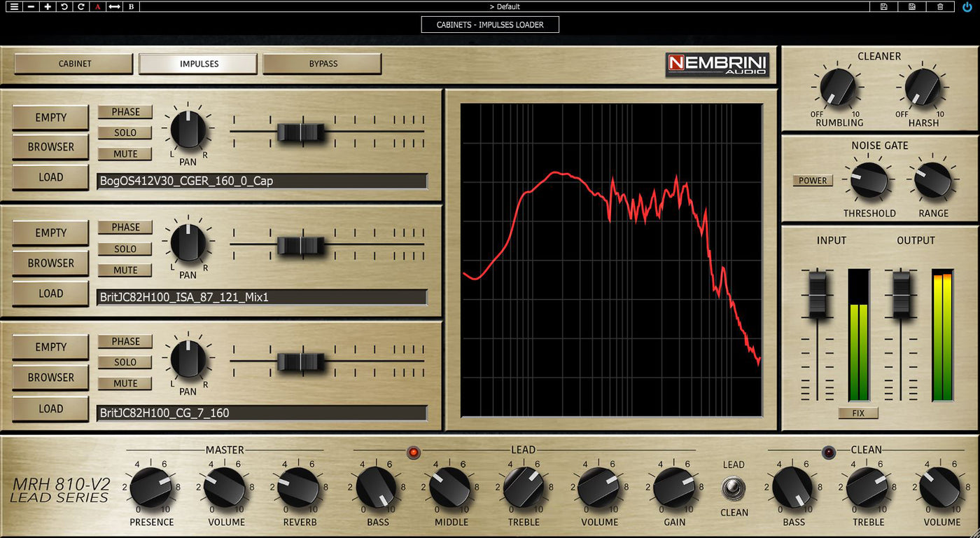
Task: Toggle PHASE on the BritJC82H100_ISA slot
Action: [x=125, y=228]
